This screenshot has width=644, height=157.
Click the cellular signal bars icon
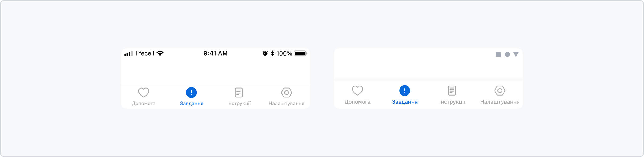(129, 54)
